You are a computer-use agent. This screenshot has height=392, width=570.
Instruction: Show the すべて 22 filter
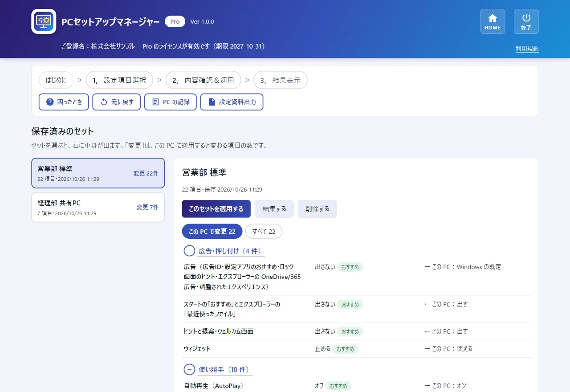264,232
